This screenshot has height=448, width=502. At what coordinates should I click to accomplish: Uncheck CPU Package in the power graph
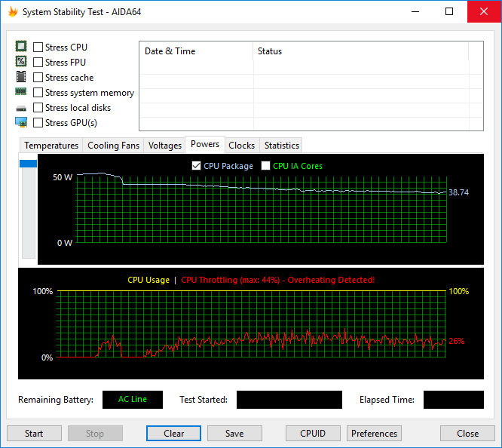pos(196,166)
